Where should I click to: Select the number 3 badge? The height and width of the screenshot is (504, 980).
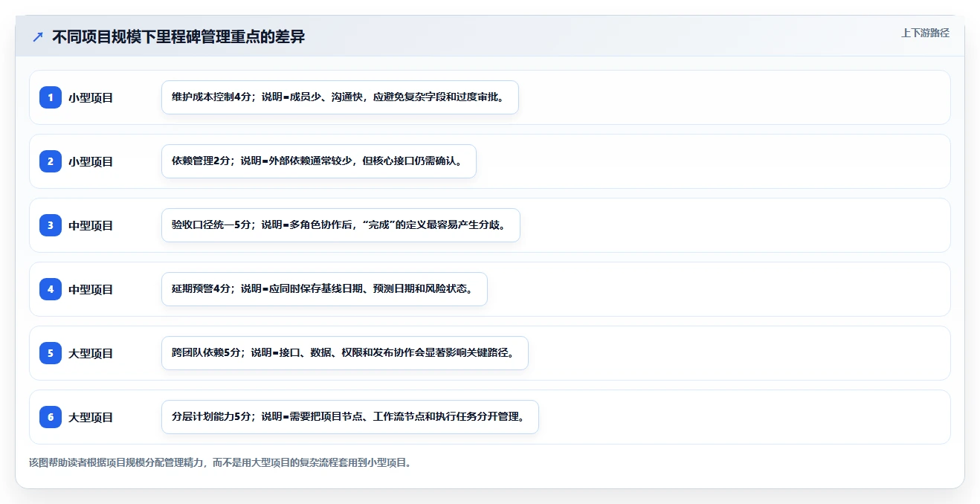click(x=51, y=225)
